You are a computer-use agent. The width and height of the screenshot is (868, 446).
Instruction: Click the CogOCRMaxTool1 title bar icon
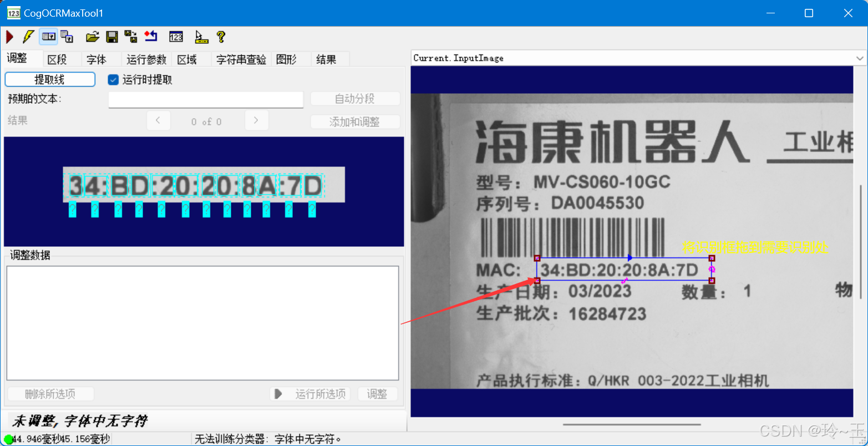pyautogui.click(x=13, y=13)
